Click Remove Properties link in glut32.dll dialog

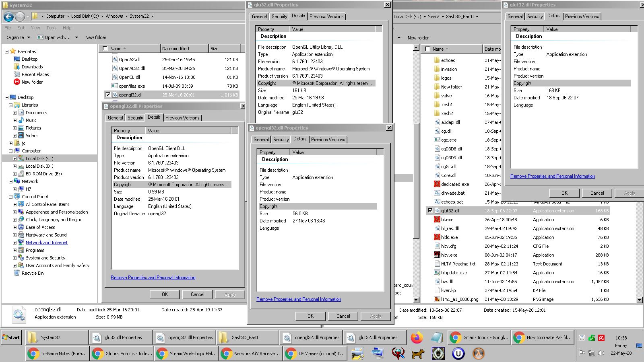tap(553, 176)
